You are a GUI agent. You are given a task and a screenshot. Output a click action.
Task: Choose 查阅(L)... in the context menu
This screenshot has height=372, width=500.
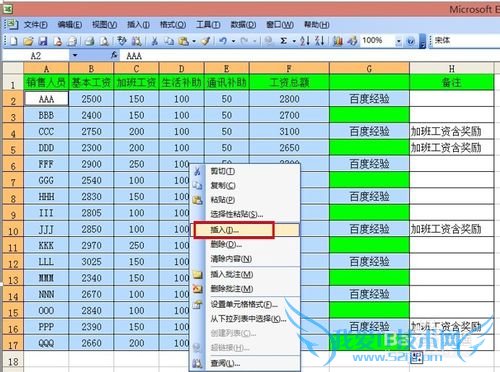click(245, 363)
